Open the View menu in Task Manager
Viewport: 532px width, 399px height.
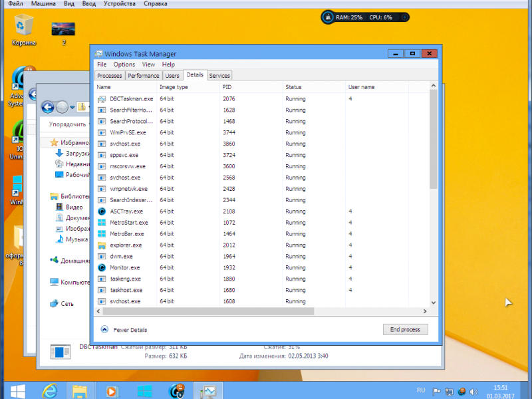coord(148,65)
